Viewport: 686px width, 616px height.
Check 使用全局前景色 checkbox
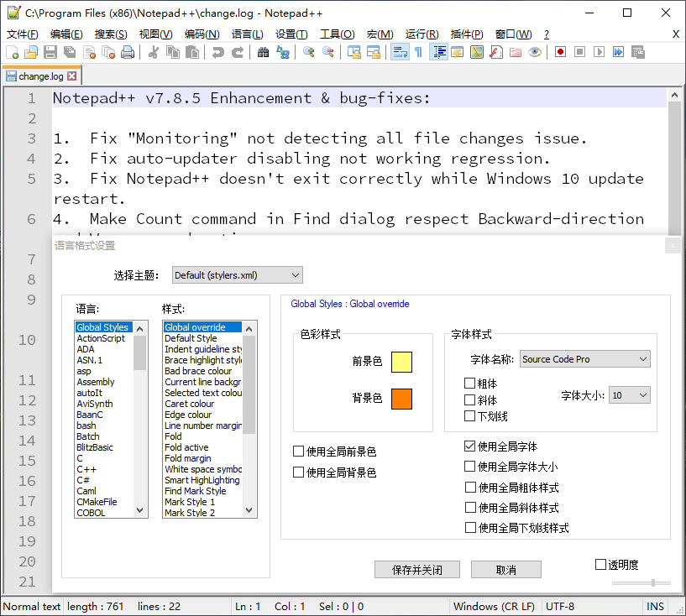click(298, 452)
